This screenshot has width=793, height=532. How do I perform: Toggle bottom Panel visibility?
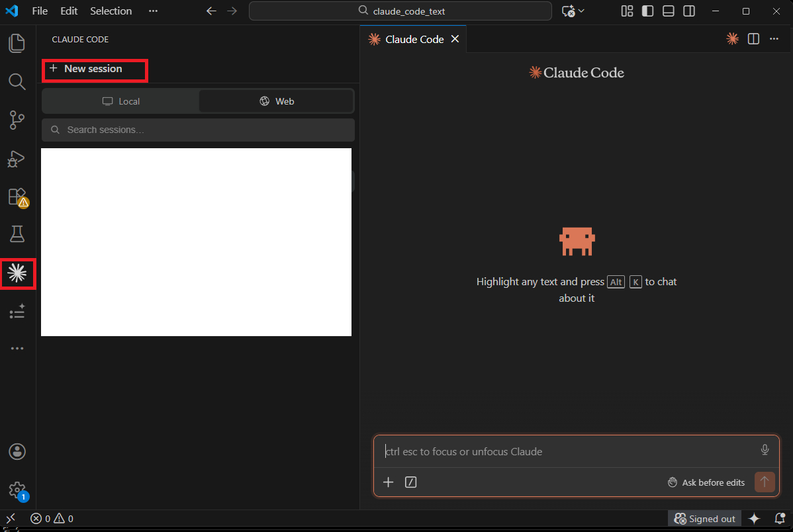point(668,11)
